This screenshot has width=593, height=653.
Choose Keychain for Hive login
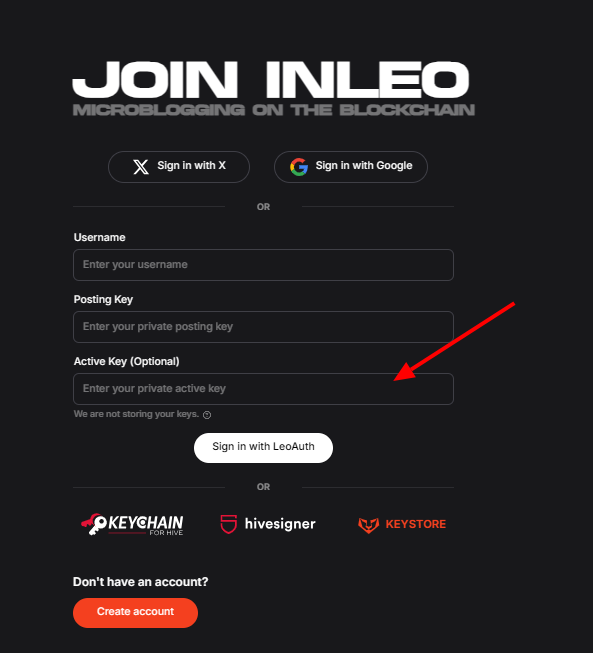(132, 524)
